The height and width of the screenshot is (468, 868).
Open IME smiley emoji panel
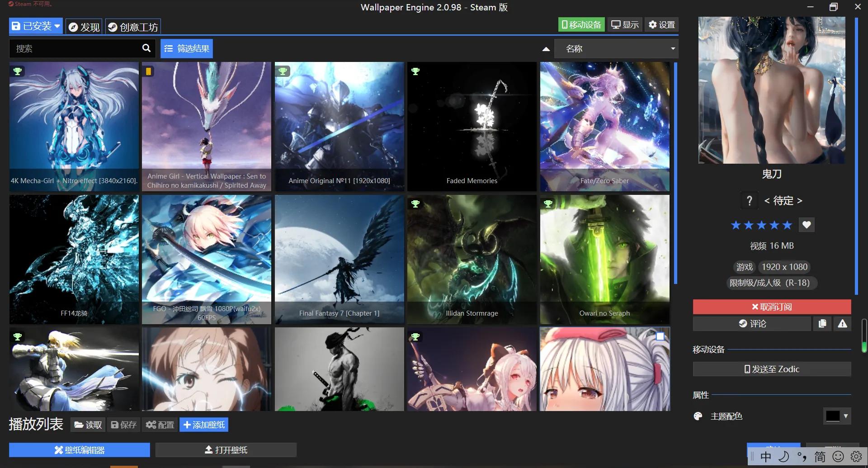(838, 457)
